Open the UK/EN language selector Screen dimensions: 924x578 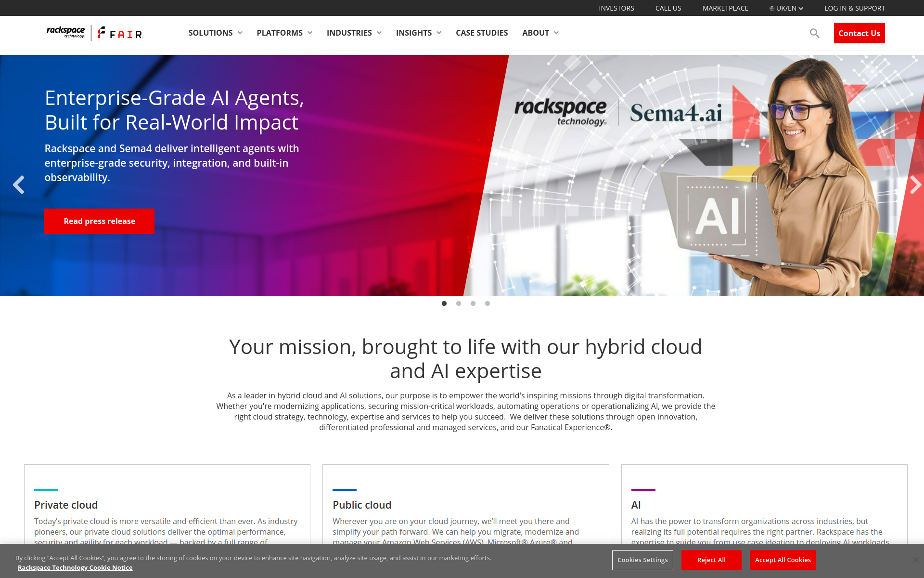click(786, 8)
